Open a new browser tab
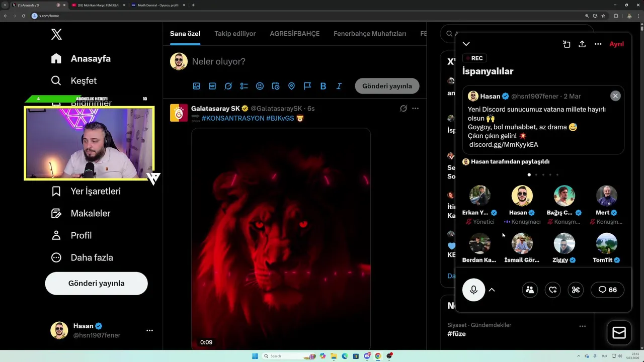 point(193,5)
